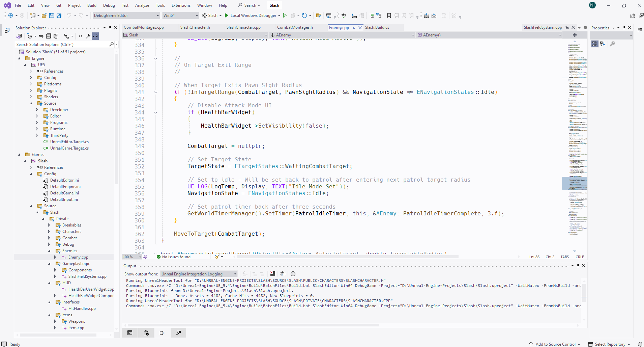The width and height of the screenshot is (644, 347).
Task: Open the Slash startup project dropdown
Action: tap(212, 16)
